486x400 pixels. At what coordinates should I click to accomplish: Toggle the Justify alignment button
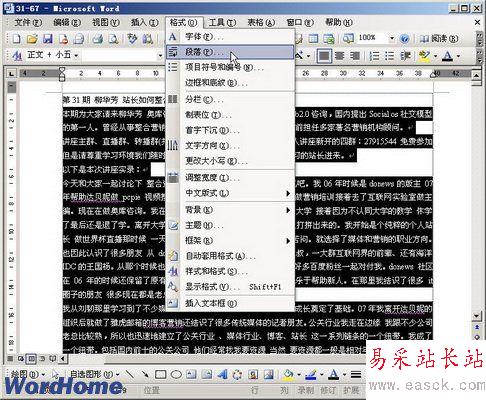click(x=323, y=56)
